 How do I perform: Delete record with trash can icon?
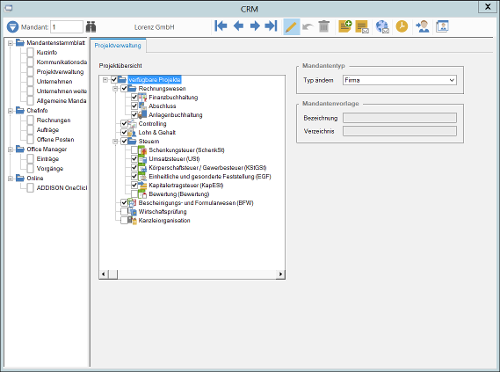(324, 26)
